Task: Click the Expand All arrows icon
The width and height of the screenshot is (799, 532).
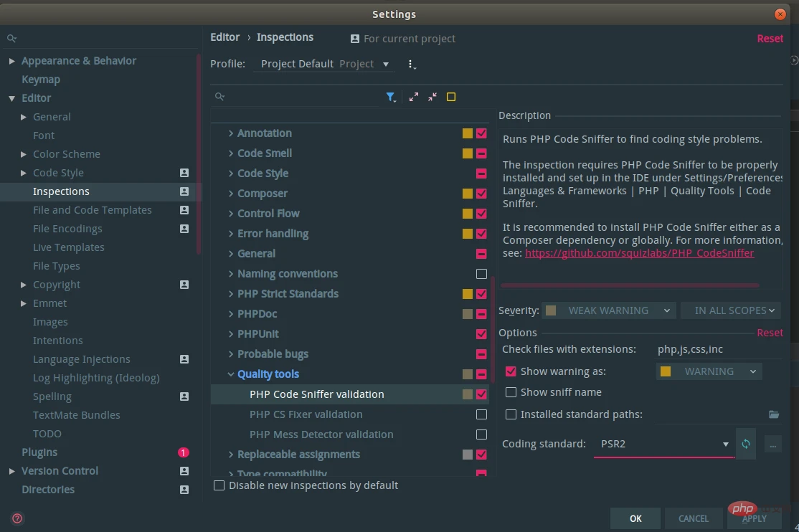Action: pos(414,97)
